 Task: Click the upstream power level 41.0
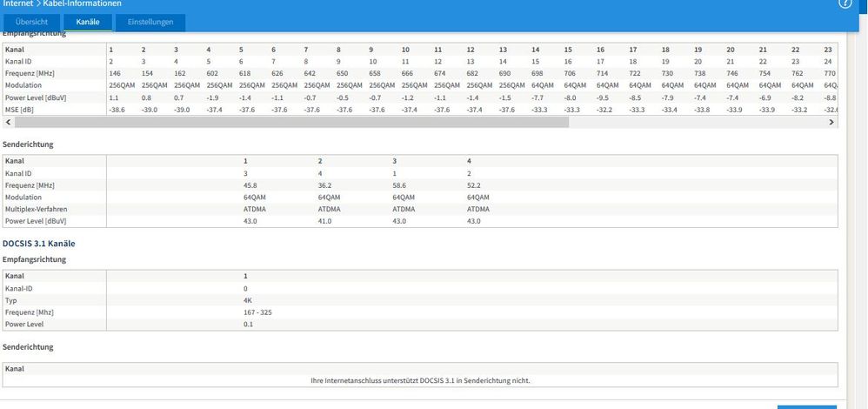tap(324, 221)
